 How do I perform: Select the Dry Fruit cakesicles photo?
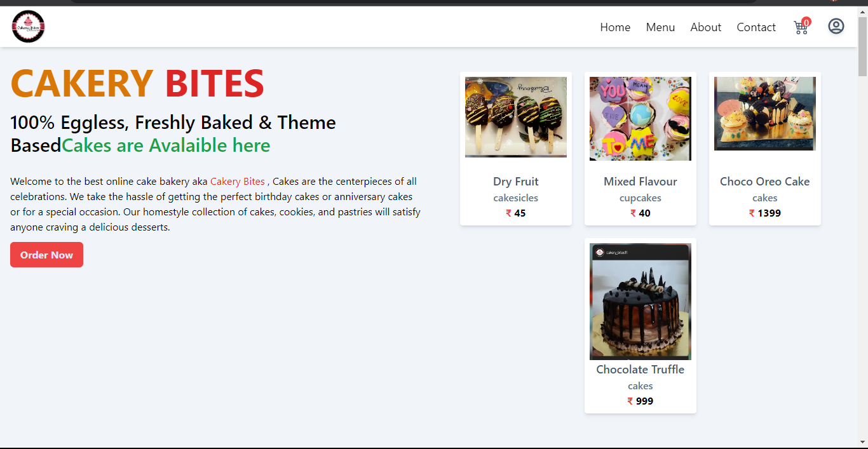pos(515,117)
